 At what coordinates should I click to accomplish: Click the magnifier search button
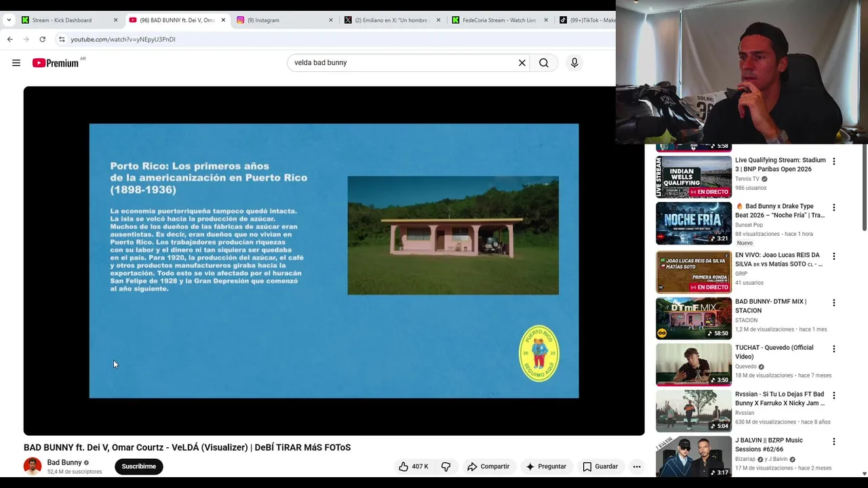544,63
